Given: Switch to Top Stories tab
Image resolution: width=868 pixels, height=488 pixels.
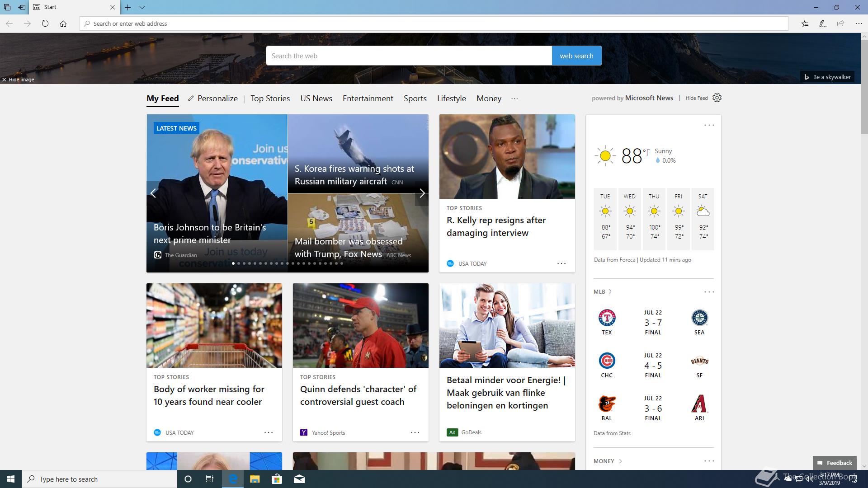Looking at the screenshot, I should 270,99.
